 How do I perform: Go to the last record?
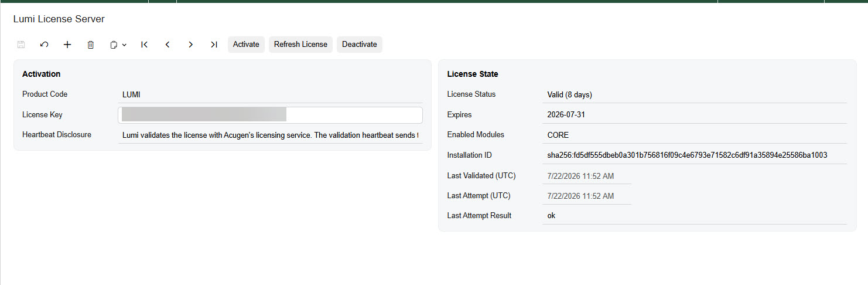pos(214,45)
